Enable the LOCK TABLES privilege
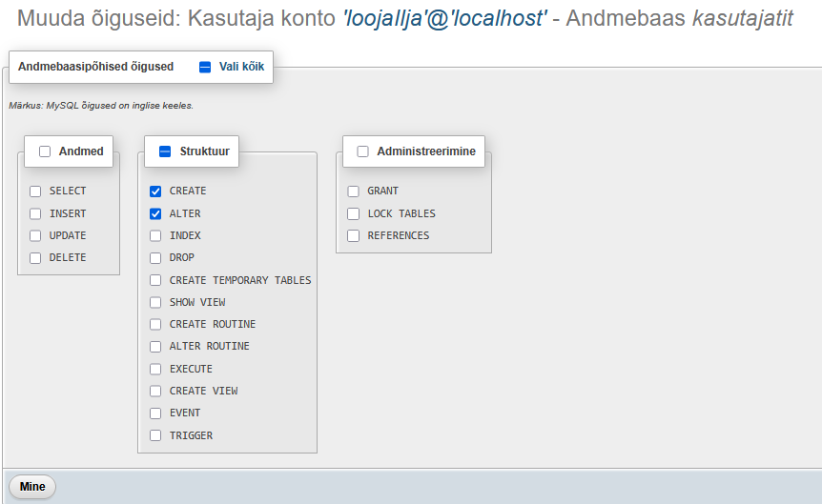Screen dimensions: 822x504 354,213
